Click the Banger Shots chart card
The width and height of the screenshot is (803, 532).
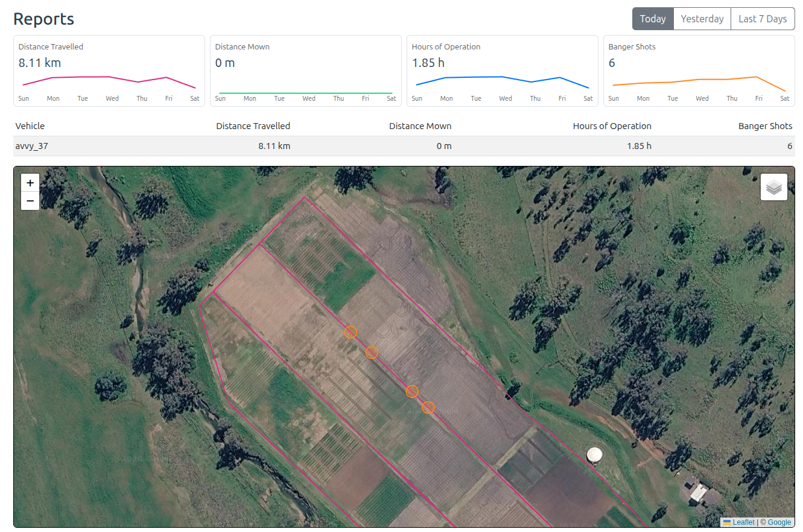click(x=699, y=71)
